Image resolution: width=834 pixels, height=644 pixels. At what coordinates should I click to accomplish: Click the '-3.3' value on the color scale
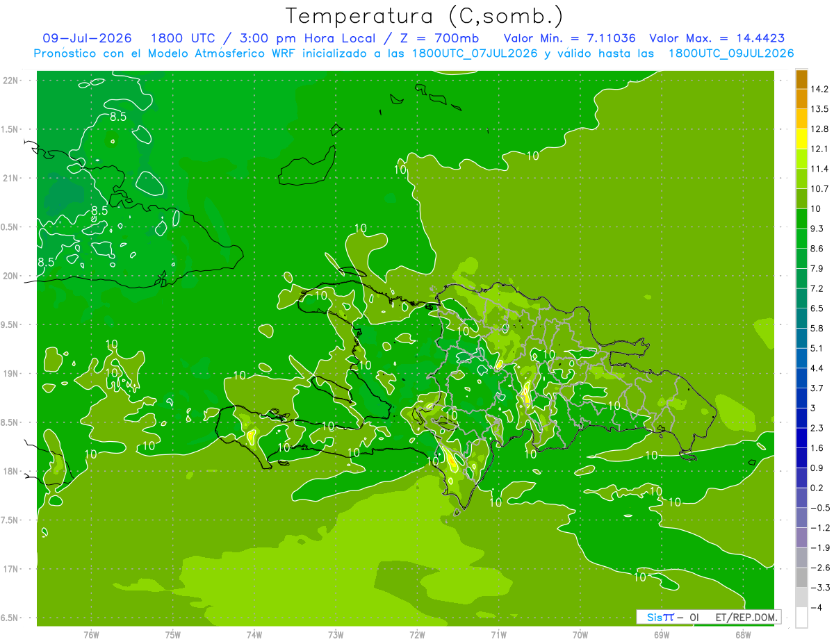[820, 588]
